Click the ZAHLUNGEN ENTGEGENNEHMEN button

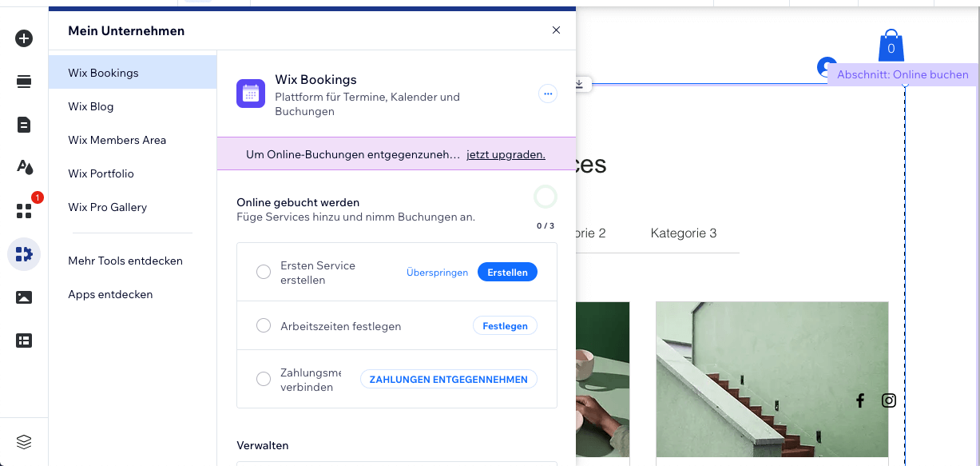(449, 380)
